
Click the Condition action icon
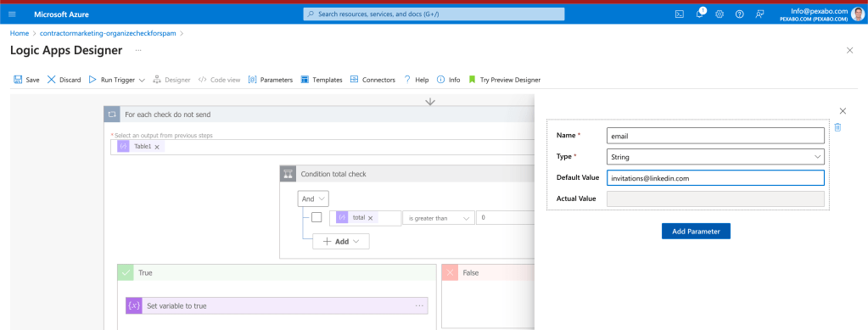[288, 174]
